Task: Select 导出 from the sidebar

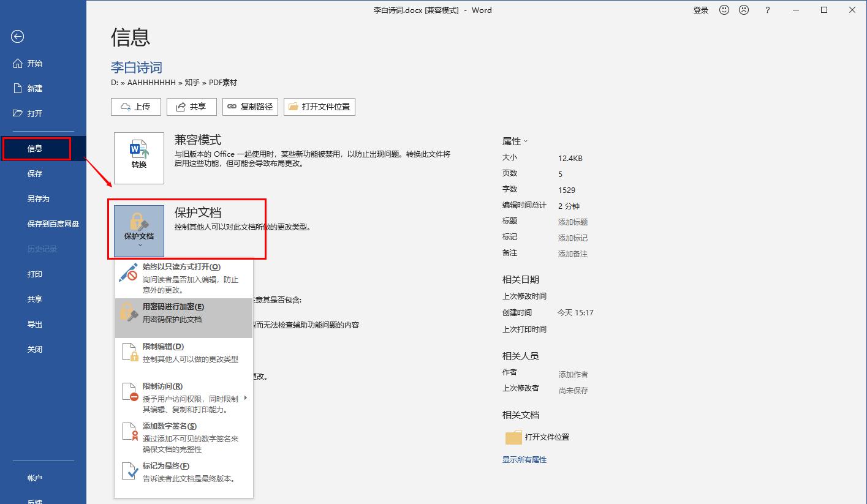Action: pyautogui.click(x=34, y=324)
